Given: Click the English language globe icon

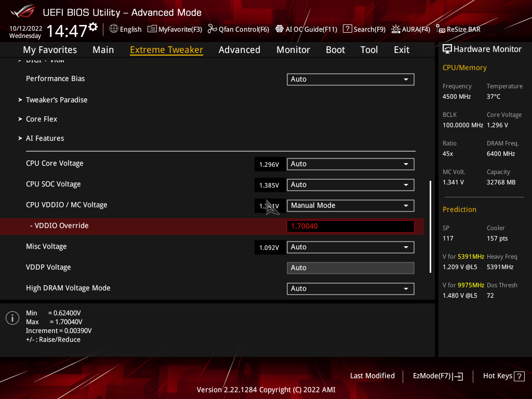Looking at the screenshot, I should [x=114, y=29].
